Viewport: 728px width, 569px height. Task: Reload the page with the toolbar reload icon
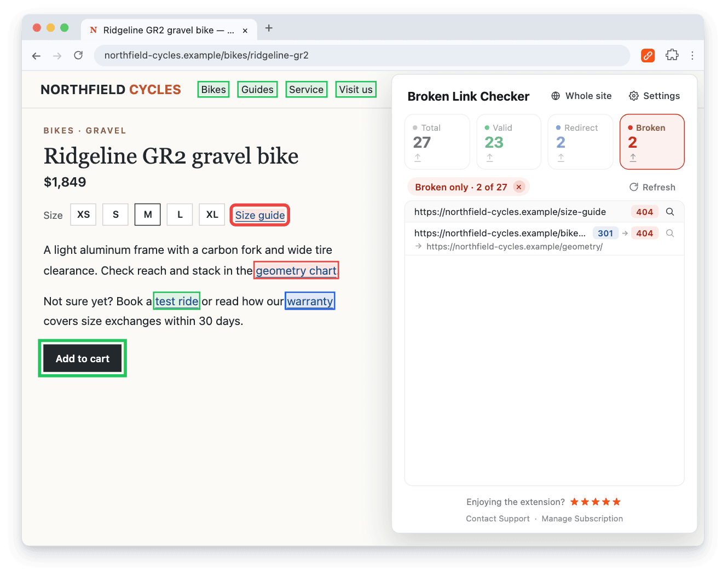click(x=78, y=55)
